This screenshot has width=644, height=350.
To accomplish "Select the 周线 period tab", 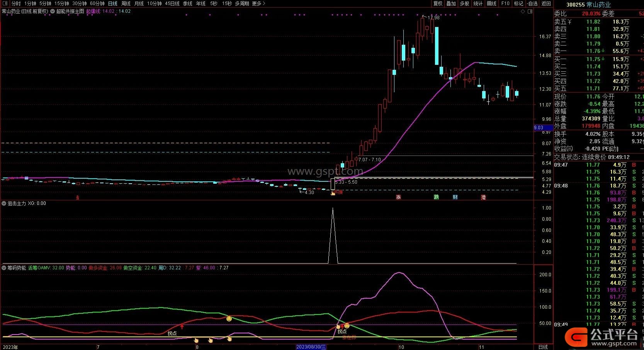I will tap(126, 3).
